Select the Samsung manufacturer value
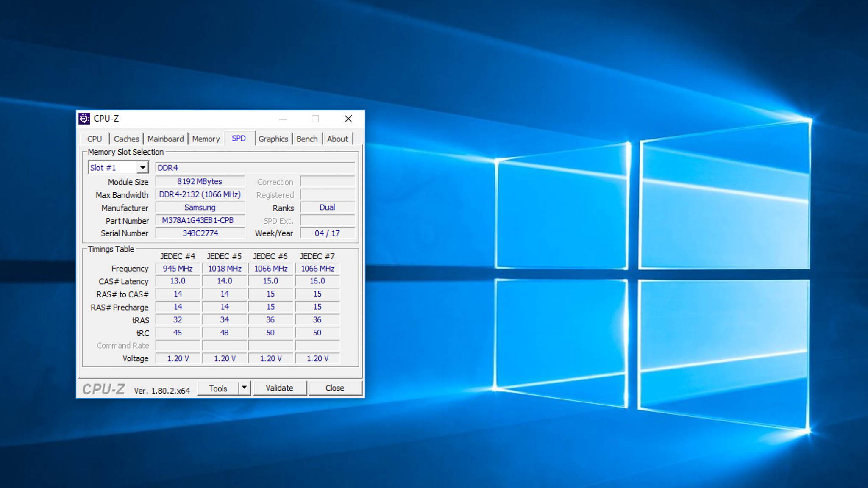This screenshot has width=868, height=488. (200, 208)
